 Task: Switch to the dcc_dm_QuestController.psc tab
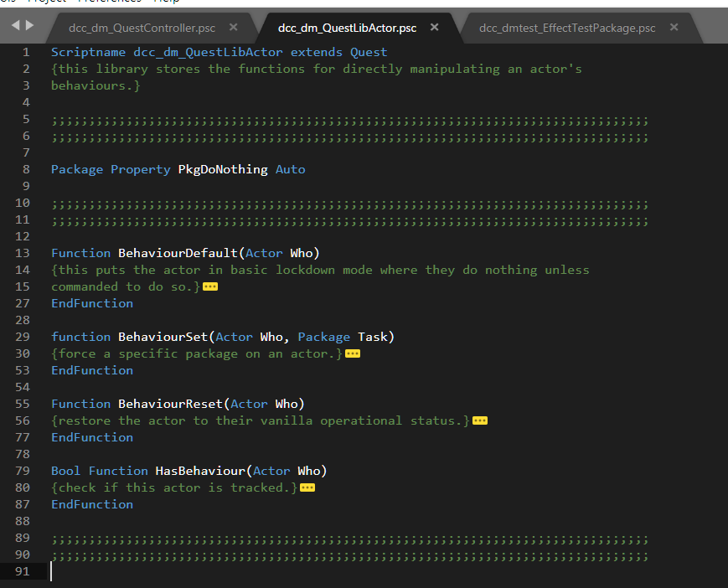[x=144, y=26]
